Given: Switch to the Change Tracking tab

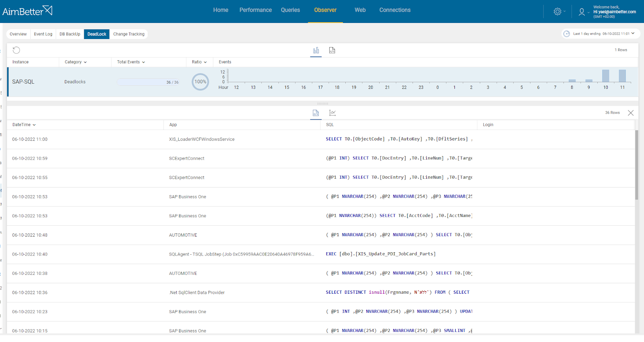Looking at the screenshot, I should click(129, 34).
